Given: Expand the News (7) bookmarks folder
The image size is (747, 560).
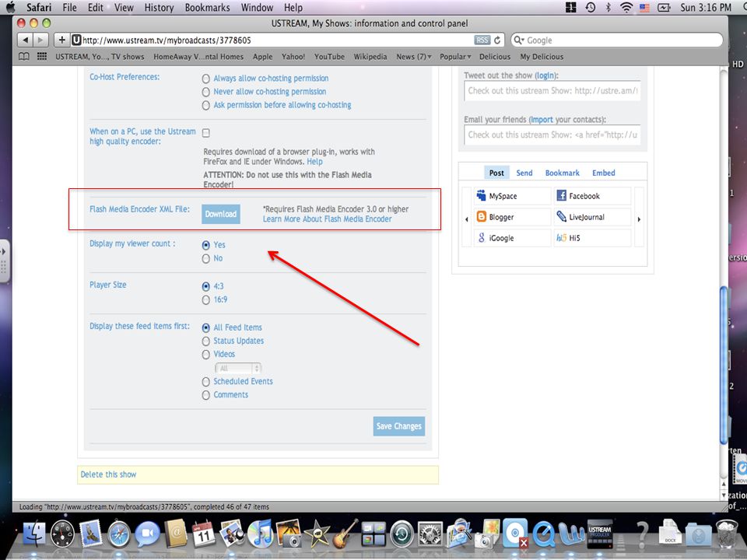Looking at the screenshot, I should pyautogui.click(x=414, y=57).
